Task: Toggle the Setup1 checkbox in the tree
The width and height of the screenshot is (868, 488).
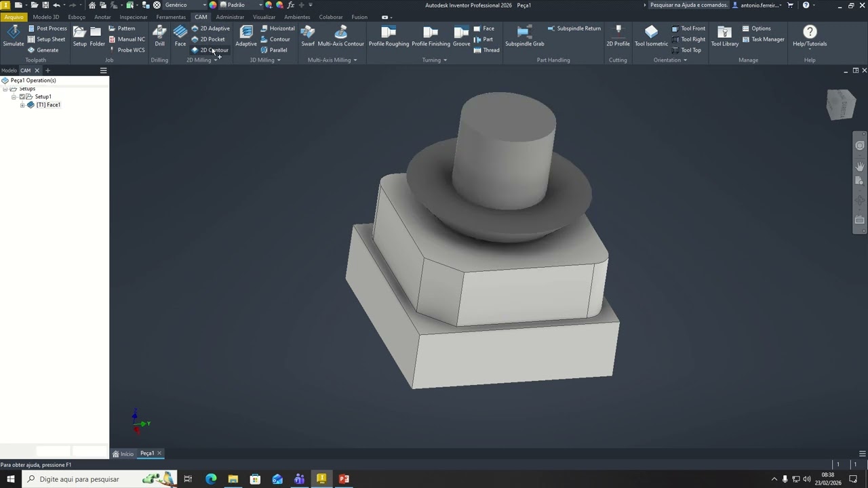Action: [x=22, y=97]
